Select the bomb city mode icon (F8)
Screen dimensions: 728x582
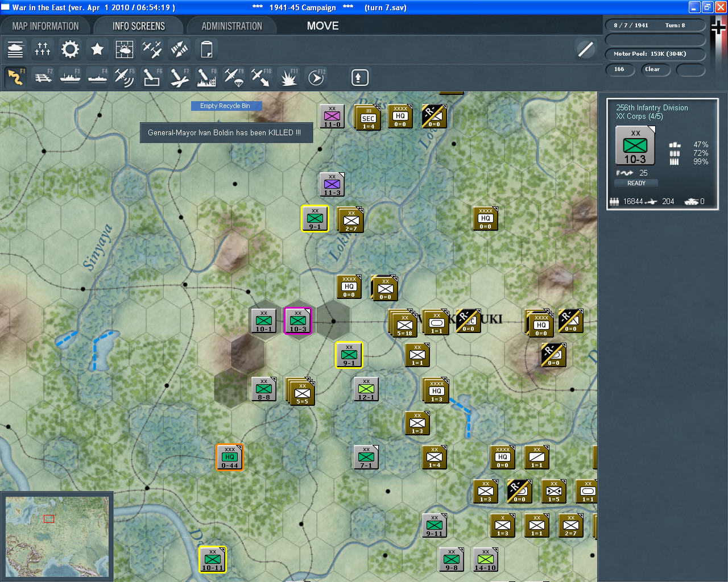[206, 77]
